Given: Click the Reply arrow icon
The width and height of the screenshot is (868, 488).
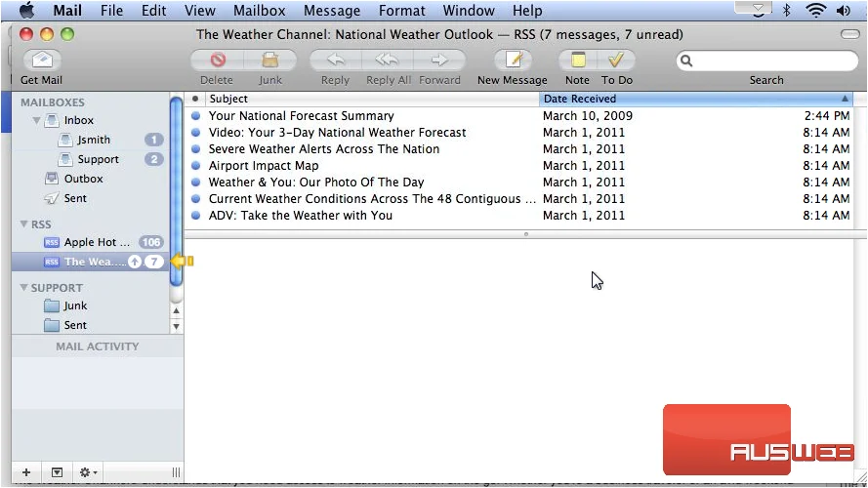Looking at the screenshot, I should coord(336,60).
